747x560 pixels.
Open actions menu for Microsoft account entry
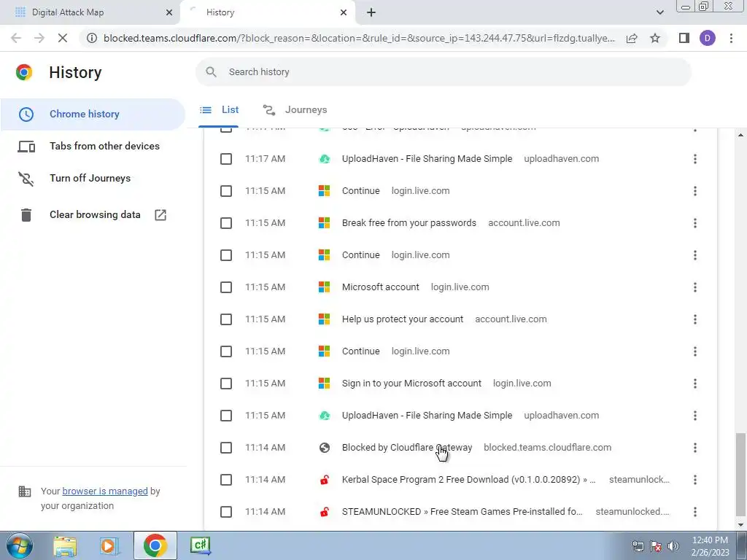point(695,287)
